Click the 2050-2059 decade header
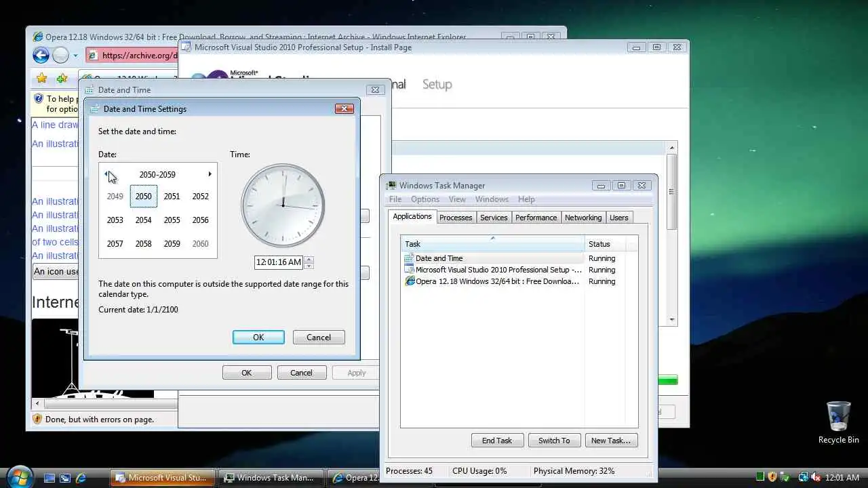868x488 pixels. point(157,174)
